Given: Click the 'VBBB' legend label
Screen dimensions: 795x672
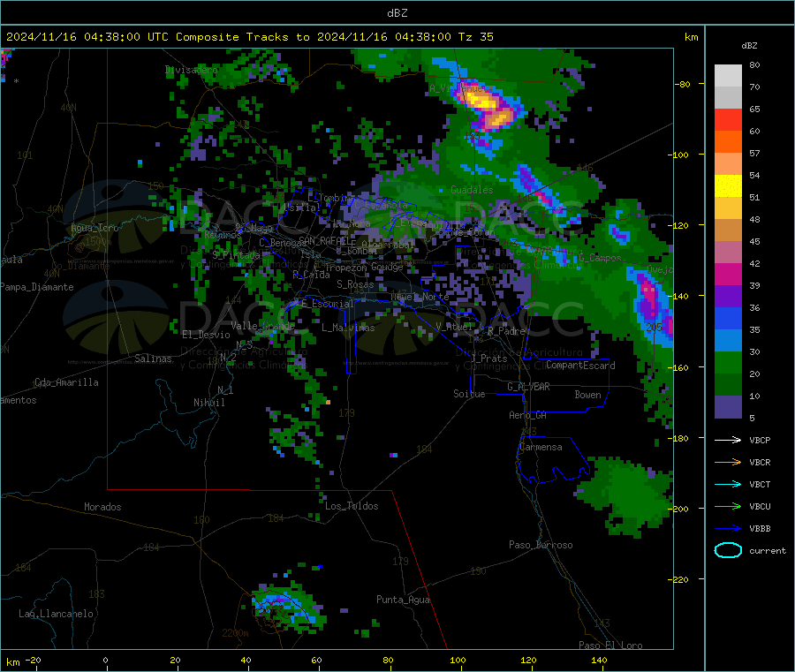Looking at the screenshot, I should [760, 529].
